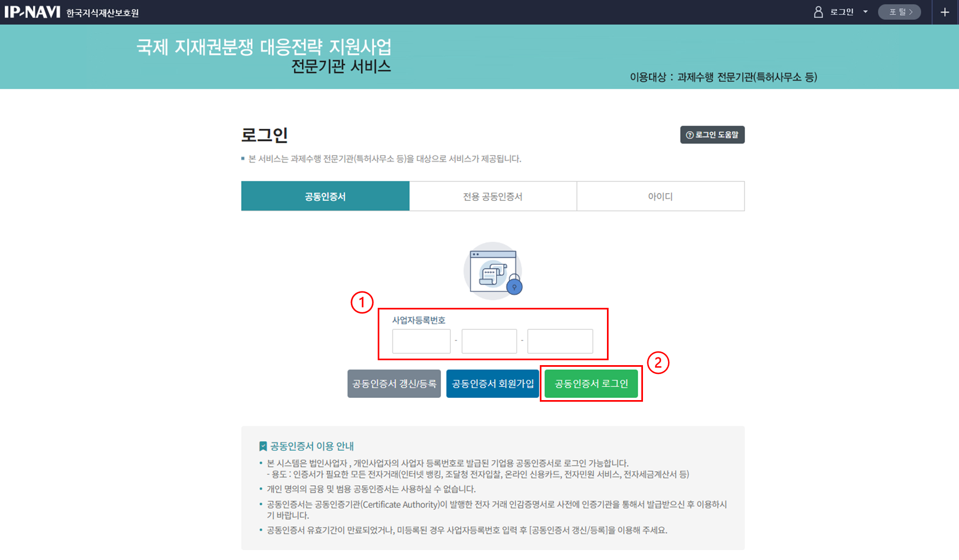The height and width of the screenshot is (560, 959).
Task: Switch to the 아이디 login tab
Action: 660,196
